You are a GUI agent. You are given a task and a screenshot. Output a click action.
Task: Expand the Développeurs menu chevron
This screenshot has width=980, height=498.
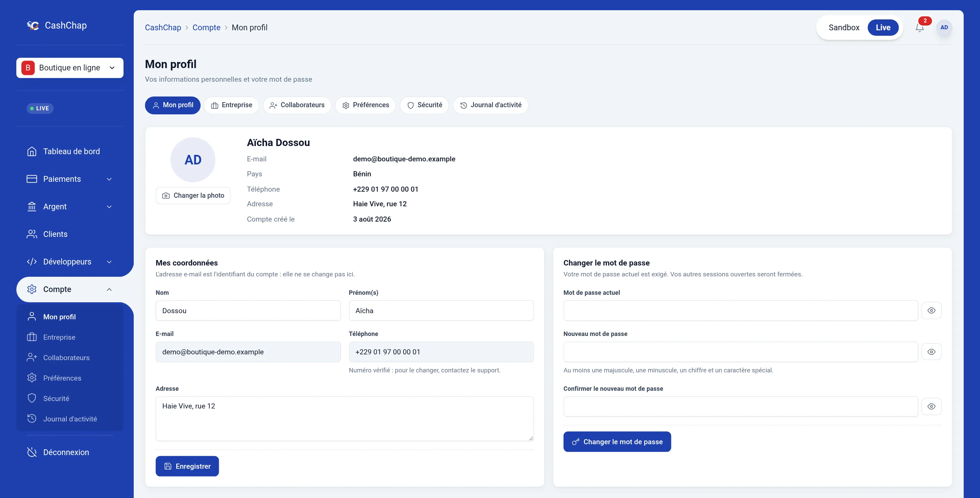point(109,262)
